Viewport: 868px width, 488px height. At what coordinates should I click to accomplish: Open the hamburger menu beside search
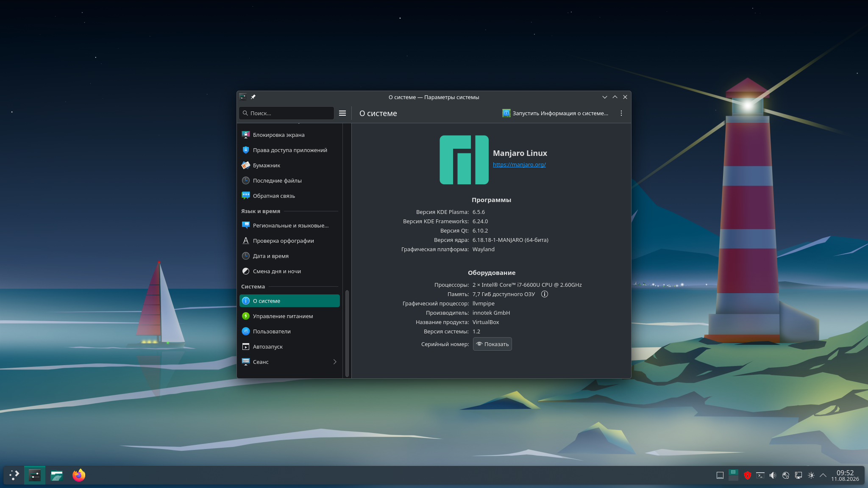[342, 113]
